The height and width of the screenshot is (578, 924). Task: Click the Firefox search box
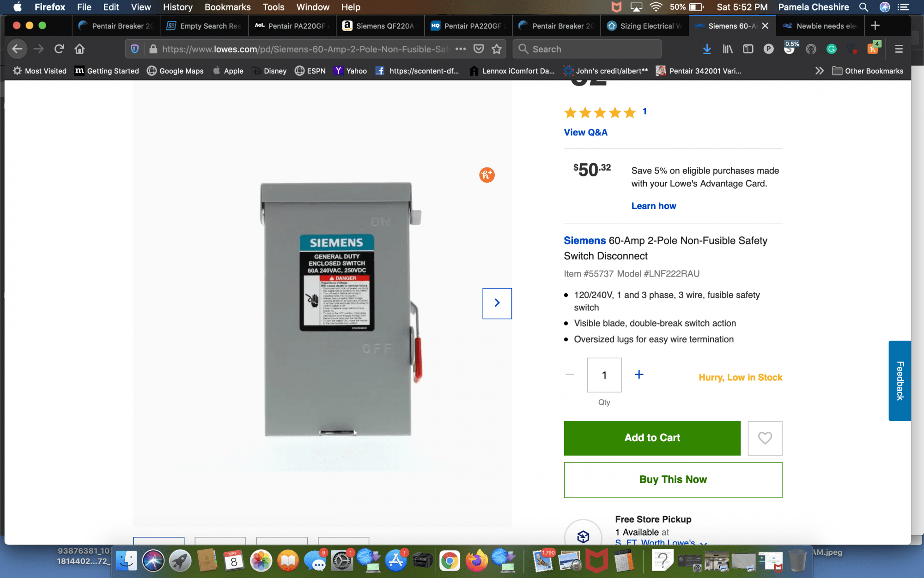click(x=587, y=49)
